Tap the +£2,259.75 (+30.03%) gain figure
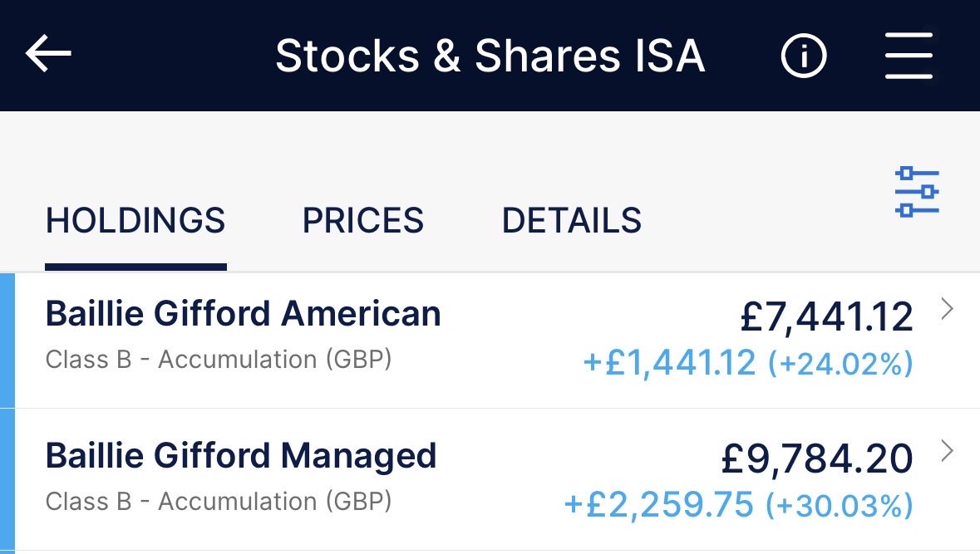Screen dimensions: 980x554 [x=739, y=505]
